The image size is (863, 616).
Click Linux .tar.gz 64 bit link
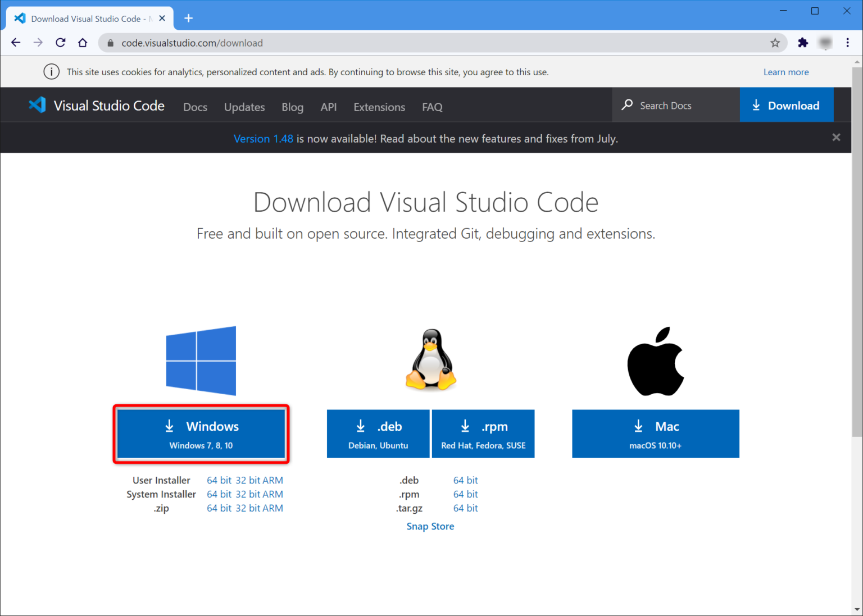tap(466, 508)
